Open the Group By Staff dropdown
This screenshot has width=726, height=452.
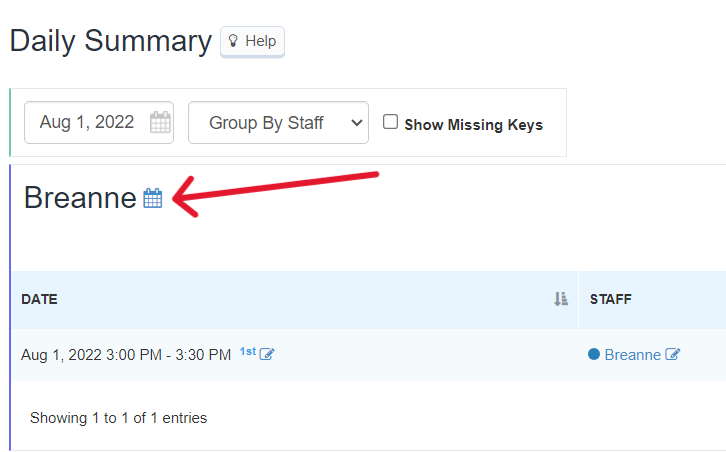pyautogui.click(x=278, y=123)
